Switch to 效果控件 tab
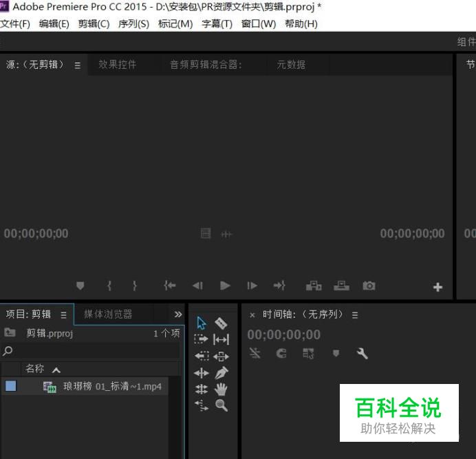This screenshot has width=476, height=459. click(x=117, y=65)
